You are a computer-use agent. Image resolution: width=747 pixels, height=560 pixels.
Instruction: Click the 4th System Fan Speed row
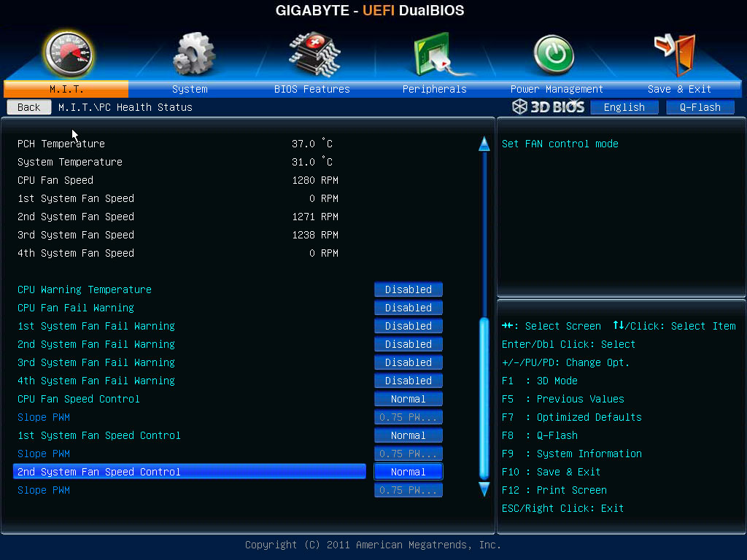click(178, 253)
